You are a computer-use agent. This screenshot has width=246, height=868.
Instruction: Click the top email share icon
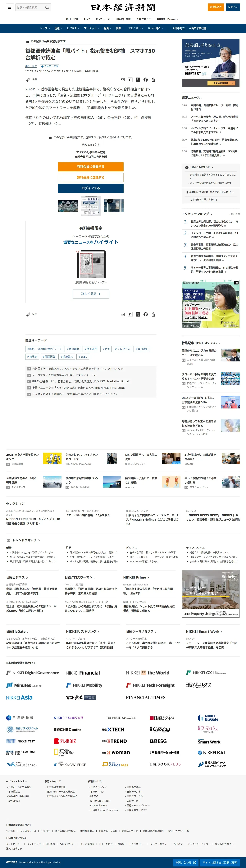tap(122, 80)
